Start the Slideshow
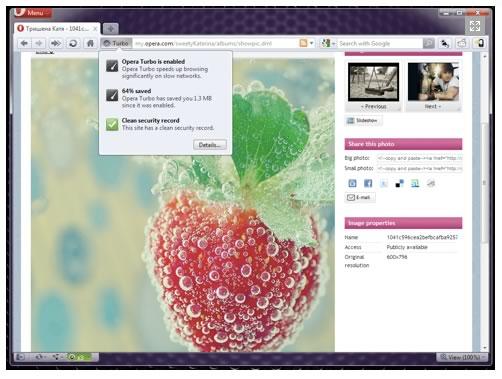The width and height of the screenshot is (502, 379). click(x=363, y=120)
